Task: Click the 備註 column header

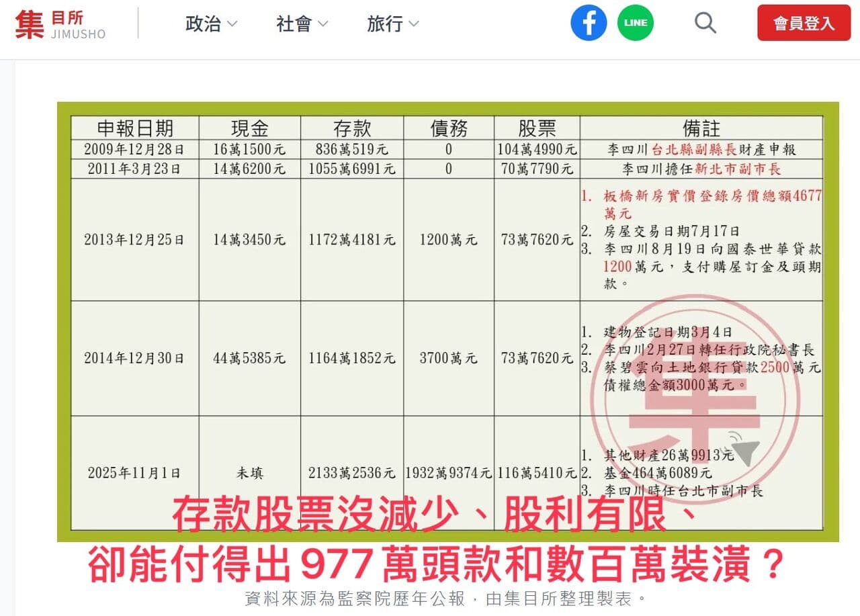Action: pos(701,128)
